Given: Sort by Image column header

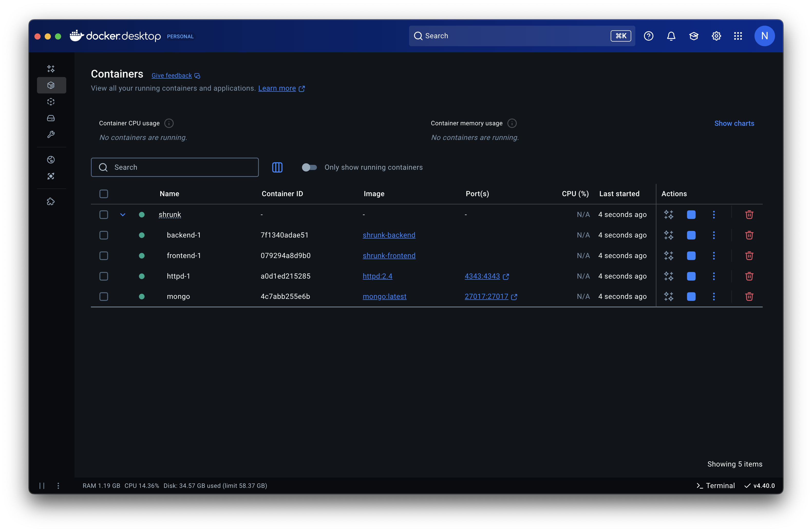Looking at the screenshot, I should (x=374, y=194).
